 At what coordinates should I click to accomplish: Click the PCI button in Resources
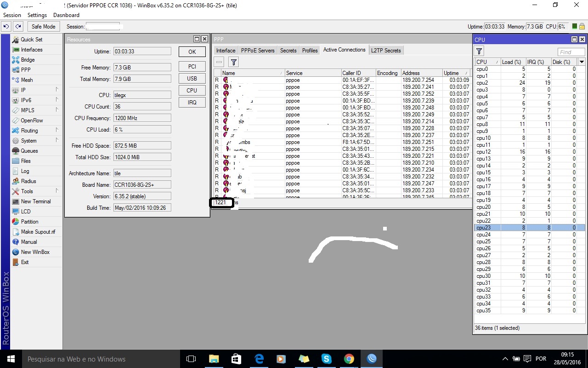(192, 67)
